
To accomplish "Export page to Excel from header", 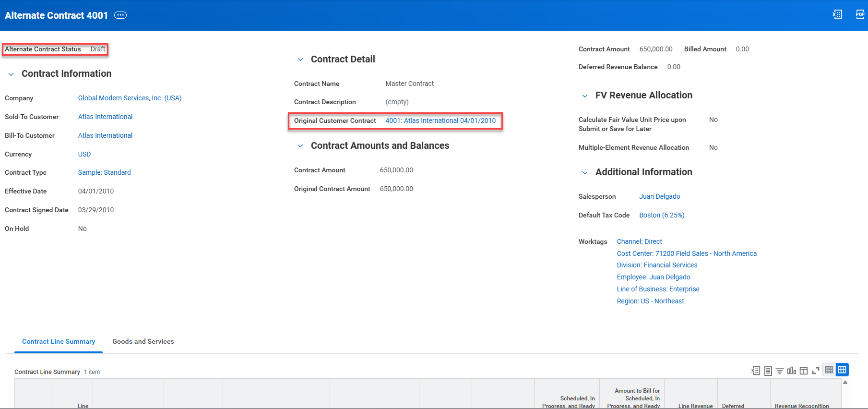I will [837, 14].
